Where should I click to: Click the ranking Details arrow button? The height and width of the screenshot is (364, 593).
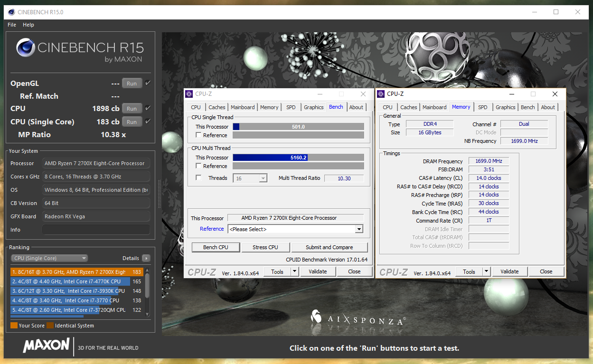tap(146, 258)
